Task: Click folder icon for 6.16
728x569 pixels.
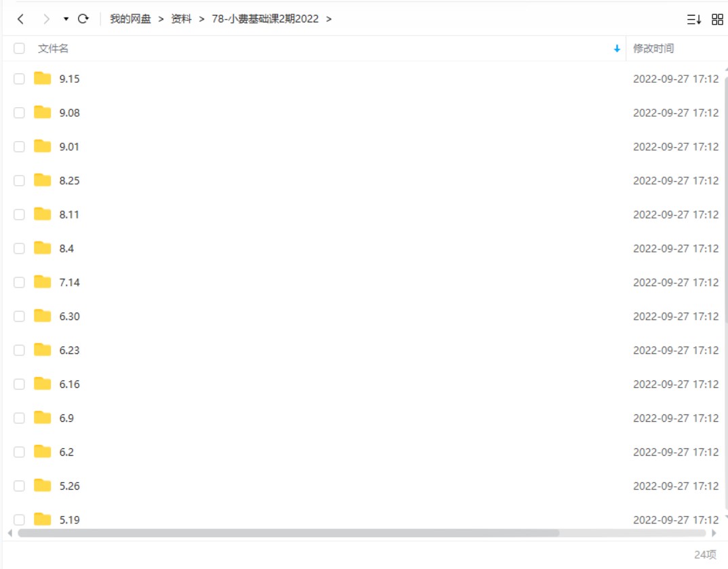Action: [42, 383]
